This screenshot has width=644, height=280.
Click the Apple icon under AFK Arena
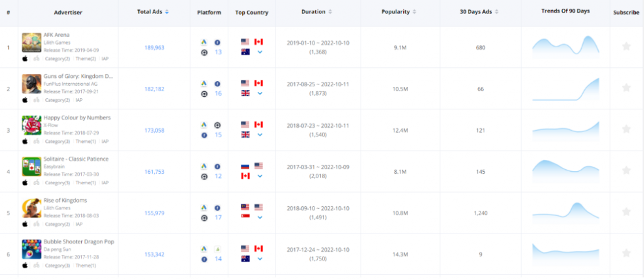(25, 59)
